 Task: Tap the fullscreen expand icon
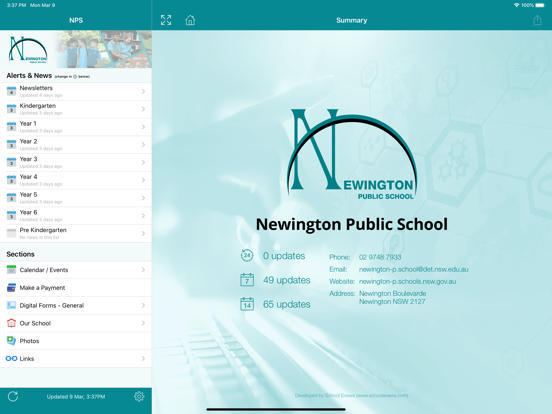click(166, 20)
